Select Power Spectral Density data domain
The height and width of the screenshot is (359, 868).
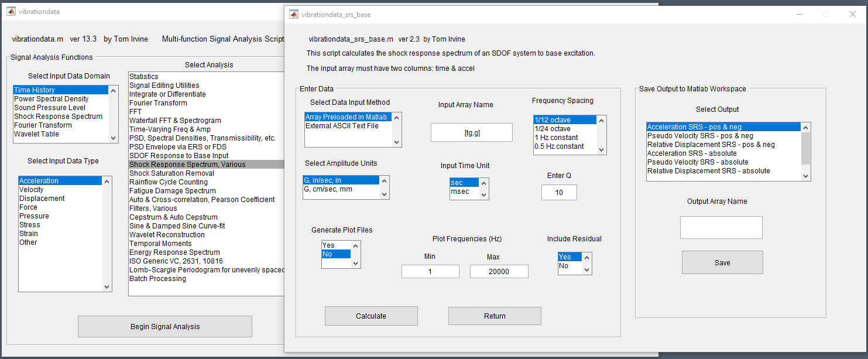click(x=52, y=99)
